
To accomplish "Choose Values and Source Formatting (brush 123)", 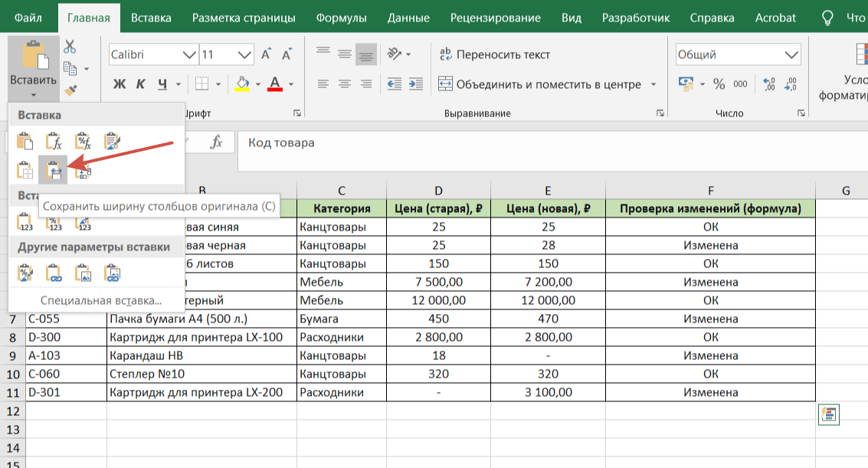I will pyautogui.click(x=83, y=224).
